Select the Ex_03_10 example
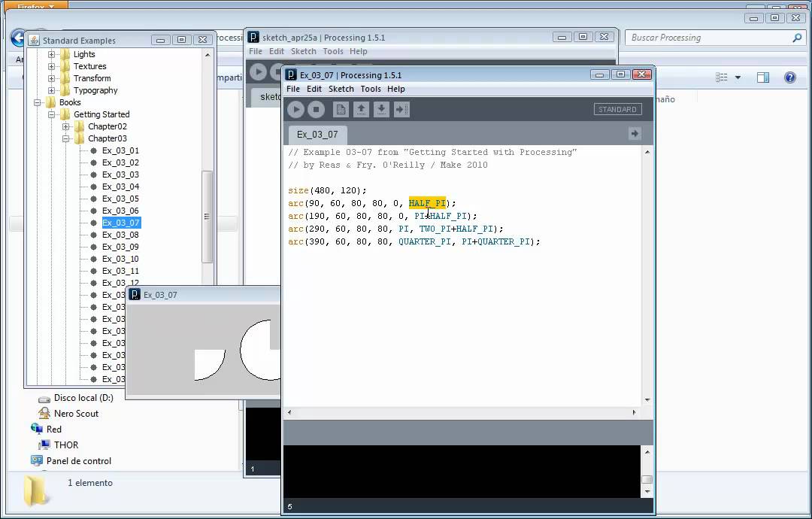Image resolution: width=812 pixels, height=519 pixels. click(x=120, y=259)
